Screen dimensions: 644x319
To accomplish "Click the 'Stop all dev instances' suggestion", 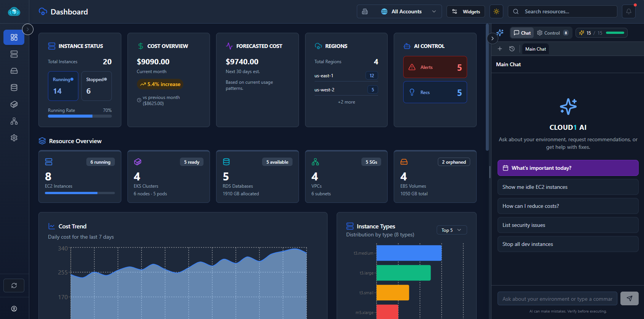I will pos(568,244).
